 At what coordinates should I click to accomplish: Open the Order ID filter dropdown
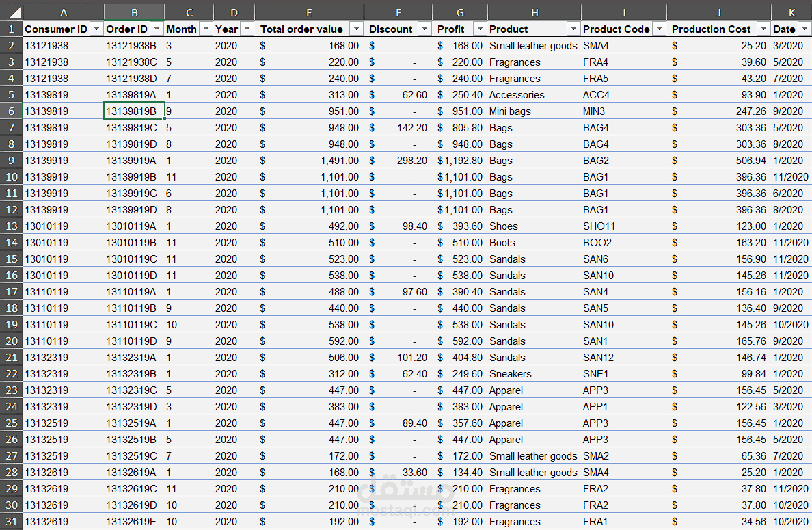point(157,29)
